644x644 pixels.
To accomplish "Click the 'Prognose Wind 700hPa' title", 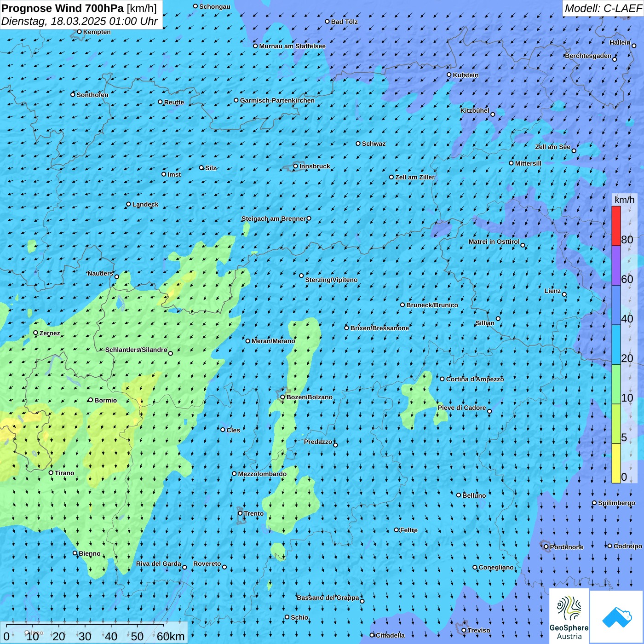I will (63, 8).
